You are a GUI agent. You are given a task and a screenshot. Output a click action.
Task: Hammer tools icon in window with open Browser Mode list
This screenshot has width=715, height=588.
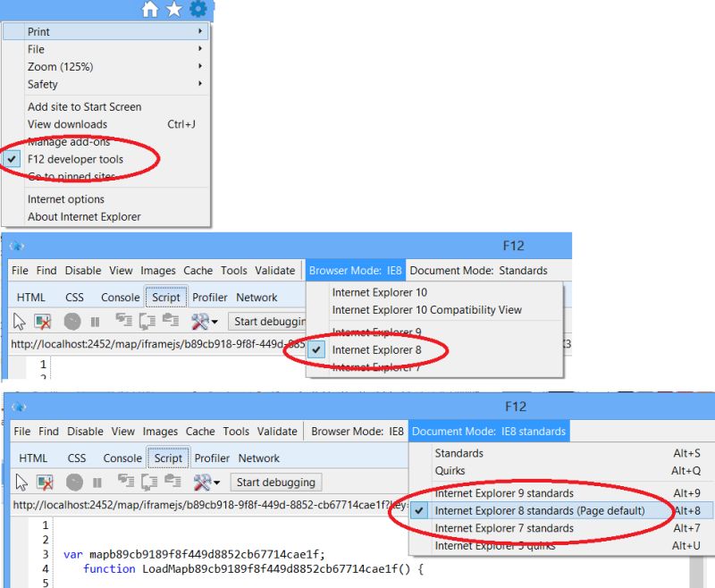click(x=199, y=322)
